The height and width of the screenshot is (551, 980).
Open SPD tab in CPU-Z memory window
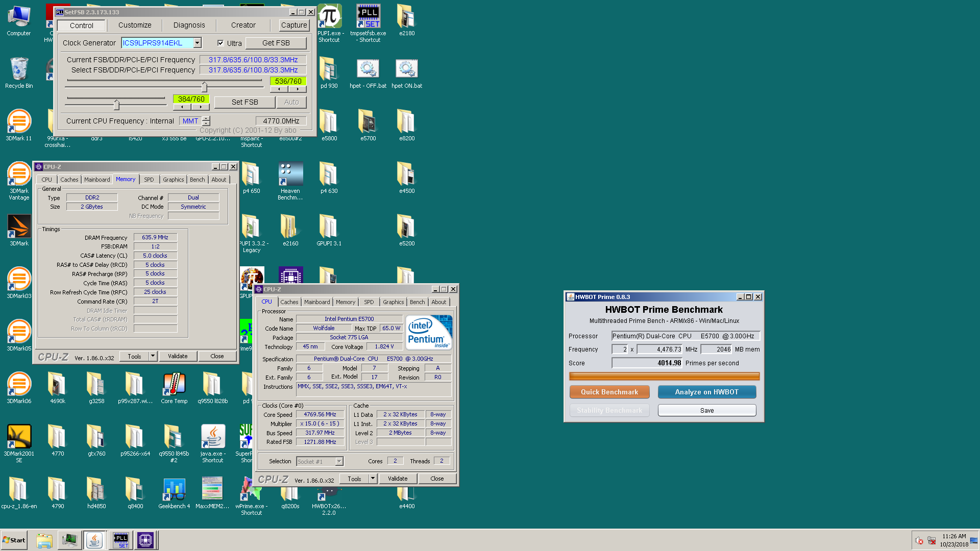tap(149, 180)
